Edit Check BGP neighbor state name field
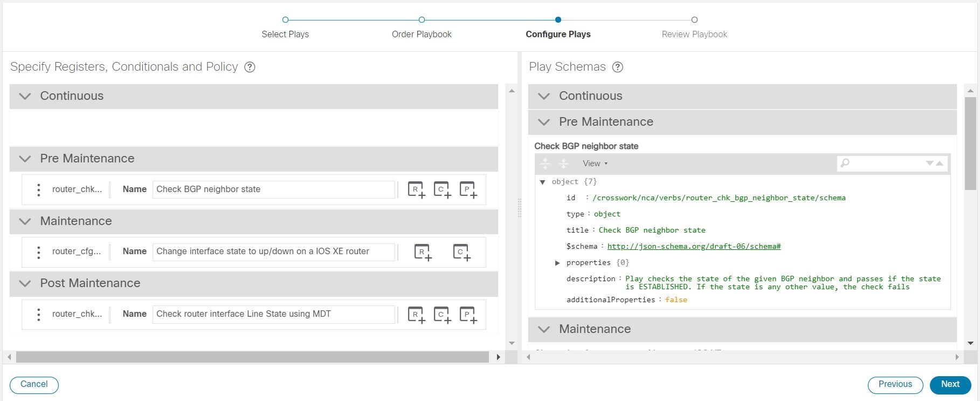 pos(274,189)
